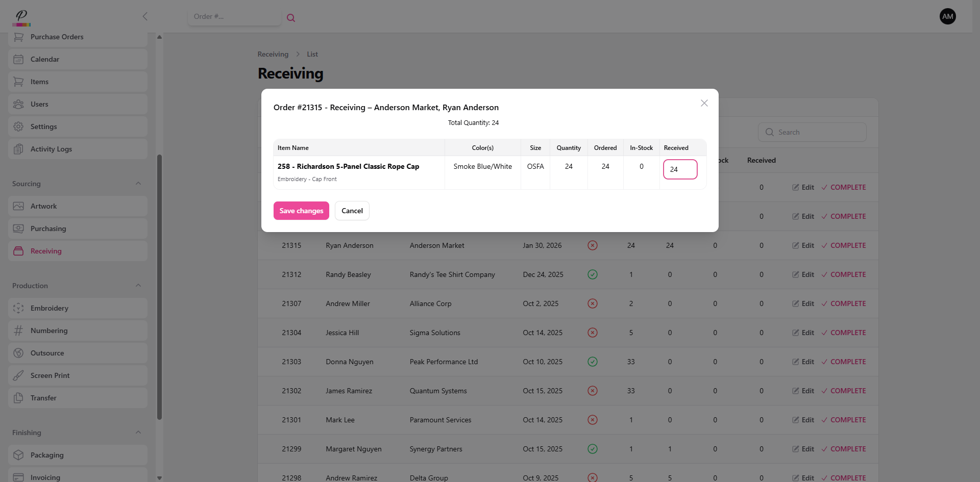Viewport: 980px width, 482px height.
Task: Select the Embroidery production icon
Action: point(18,308)
